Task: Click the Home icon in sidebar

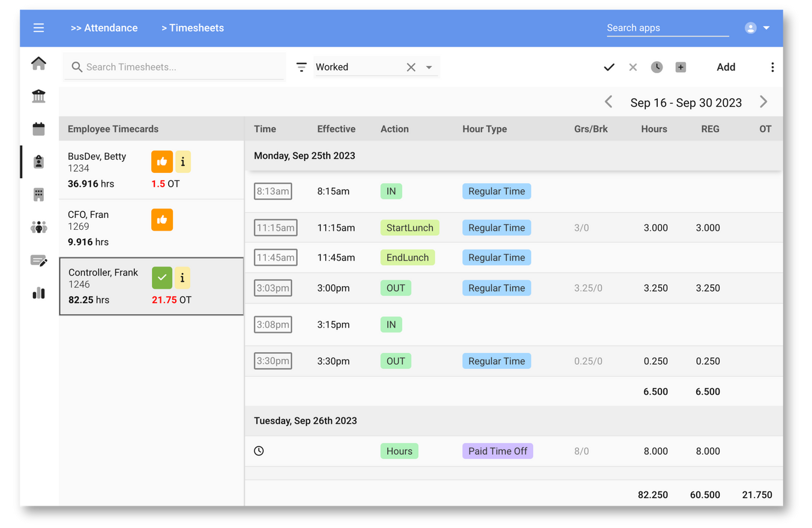Action: pos(39,64)
